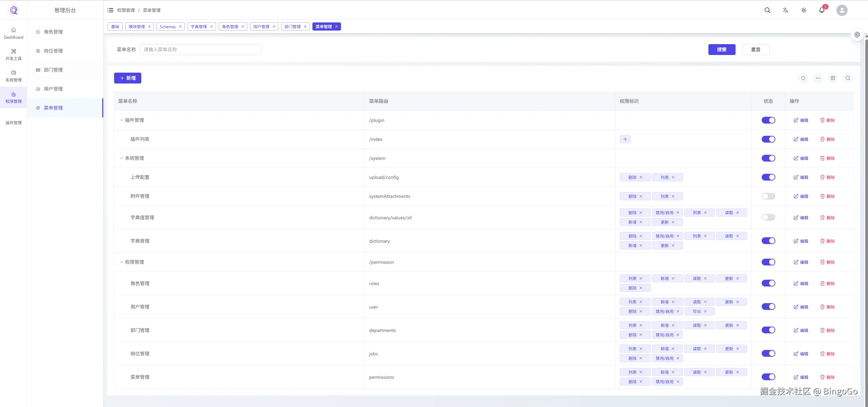Open page settings via gear icon on right edge
Screen dimensions: 868x407
point(857,34)
